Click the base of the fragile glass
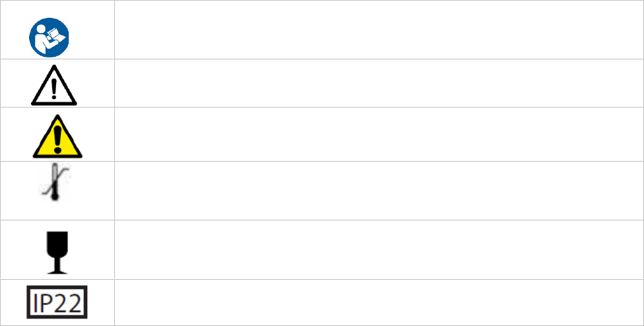 (57, 271)
